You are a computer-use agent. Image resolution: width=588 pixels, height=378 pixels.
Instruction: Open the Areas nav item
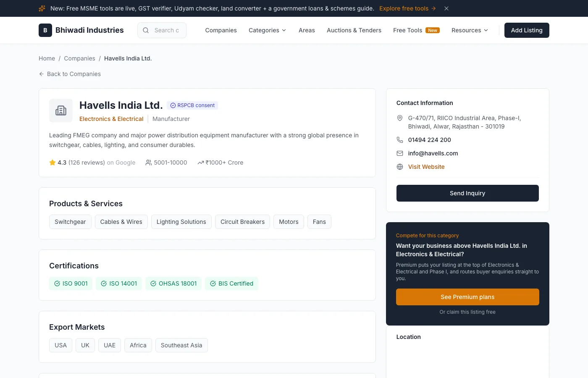(x=307, y=30)
